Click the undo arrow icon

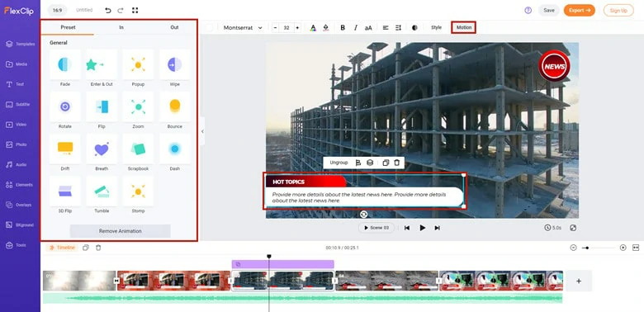pyautogui.click(x=108, y=10)
